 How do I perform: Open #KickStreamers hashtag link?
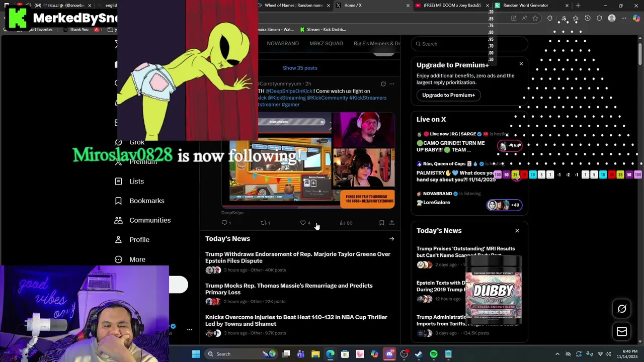pyautogui.click(x=368, y=98)
